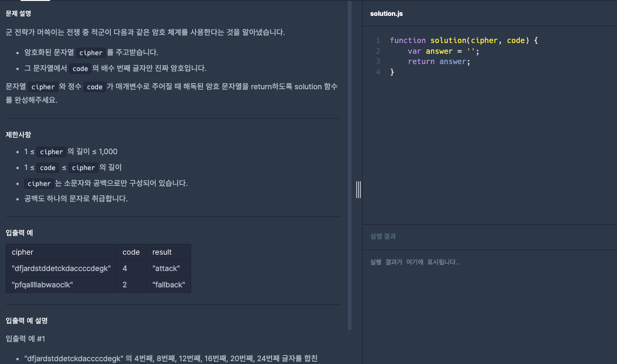Click the '입출력 예 설명' heading

coord(27,321)
